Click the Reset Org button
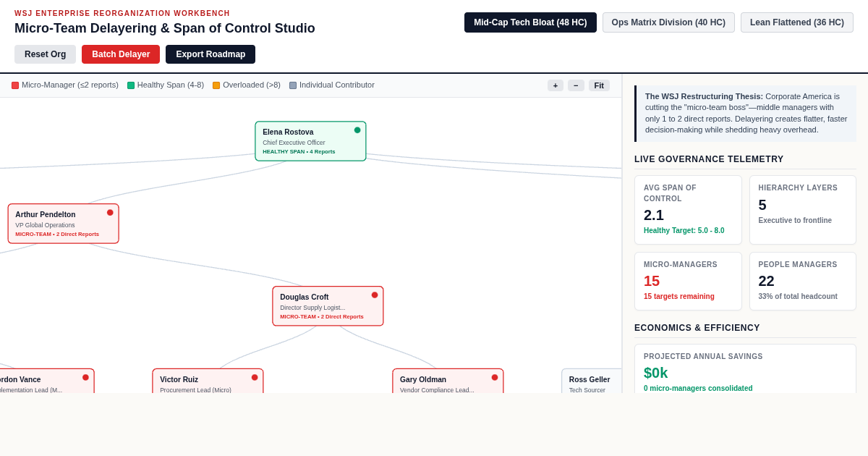The image size is (868, 456). click(x=45, y=54)
